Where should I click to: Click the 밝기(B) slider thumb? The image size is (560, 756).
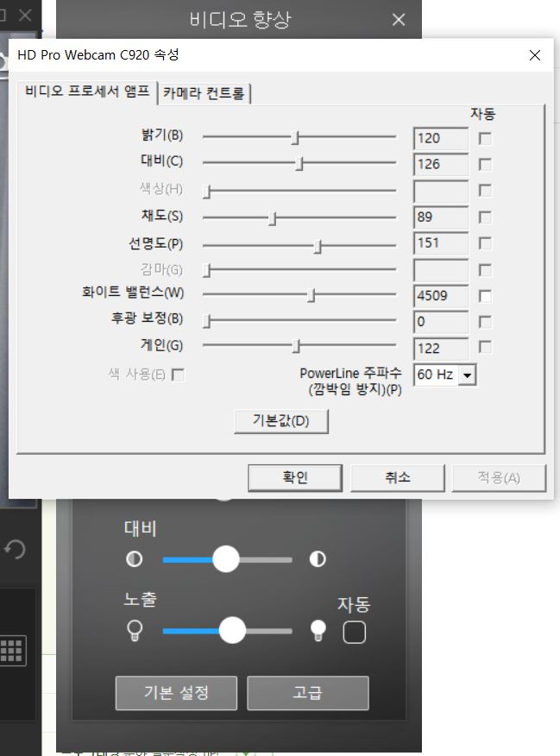pyautogui.click(x=295, y=137)
